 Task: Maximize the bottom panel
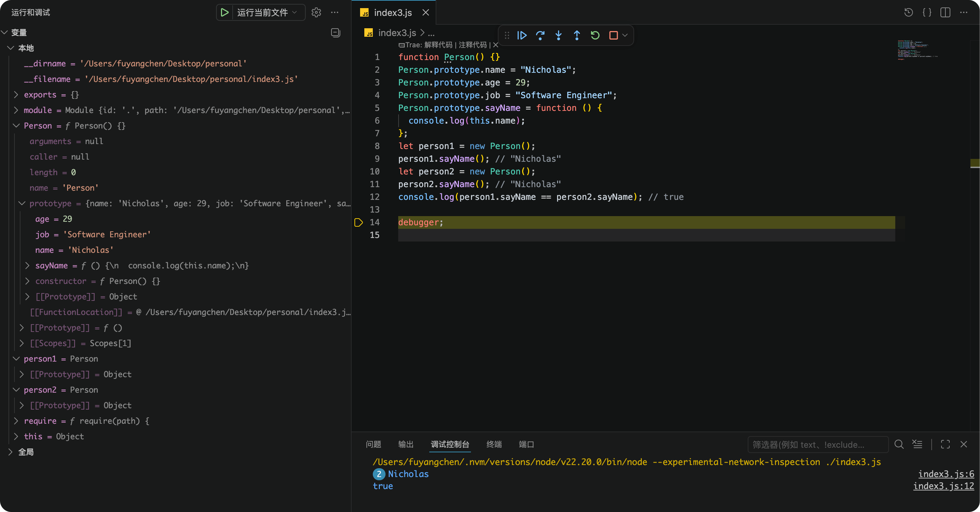(x=945, y=444)
